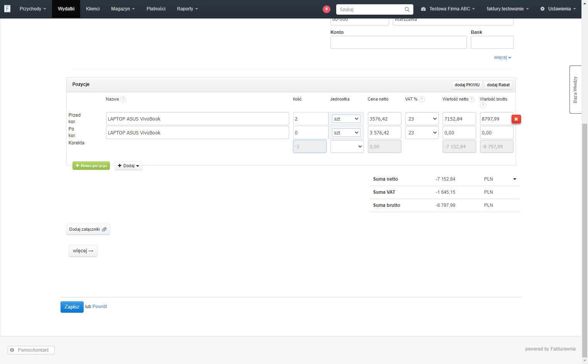Open the Magazyn menu
Screen dimensions: 588x364
pyautogui.click(x=123, y=9)
